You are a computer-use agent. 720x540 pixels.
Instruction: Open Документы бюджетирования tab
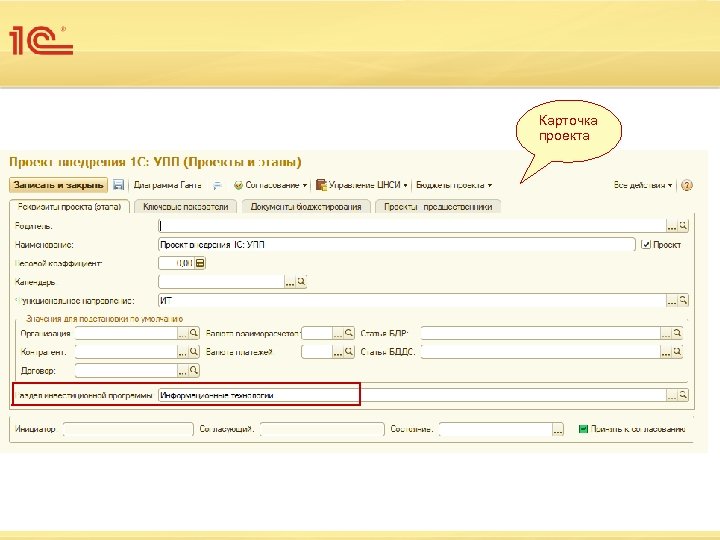pos(306,207)
